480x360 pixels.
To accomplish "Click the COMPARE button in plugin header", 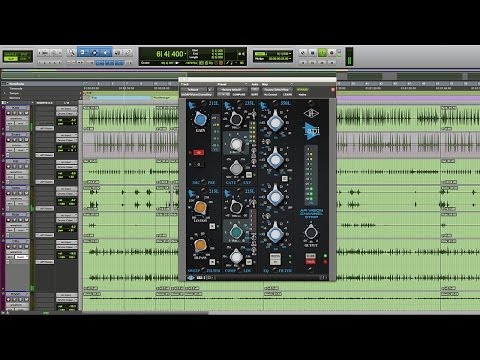I will click(x=239, y=95).
